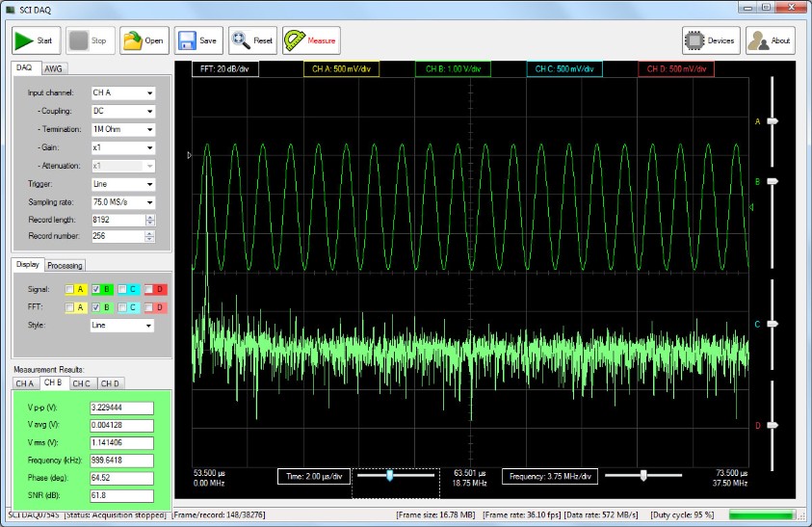Switch to the Display tab
Image resolution: width=812 pixels, height=527 pixels.
[27, 264]
